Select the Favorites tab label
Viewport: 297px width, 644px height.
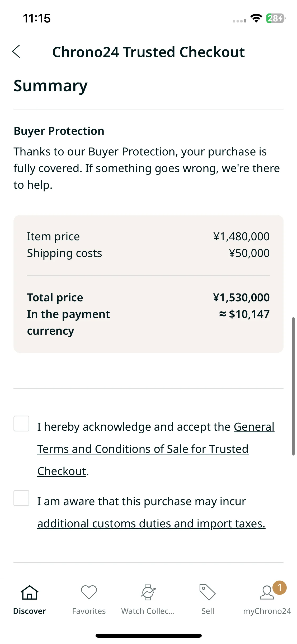point(89,611)
